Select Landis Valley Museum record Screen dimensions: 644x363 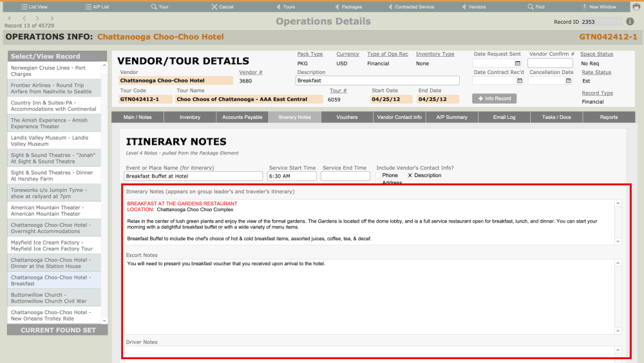click(x=54, y=140)
